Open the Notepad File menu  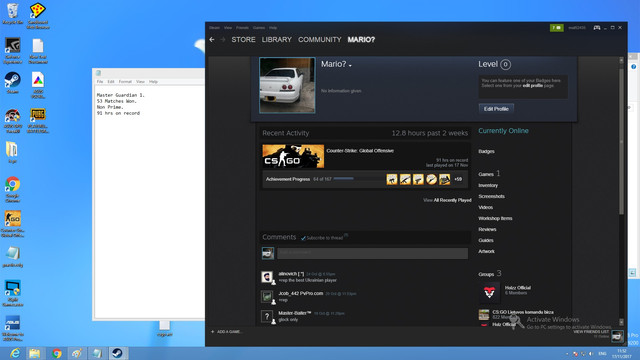click(x=100, y=82)
